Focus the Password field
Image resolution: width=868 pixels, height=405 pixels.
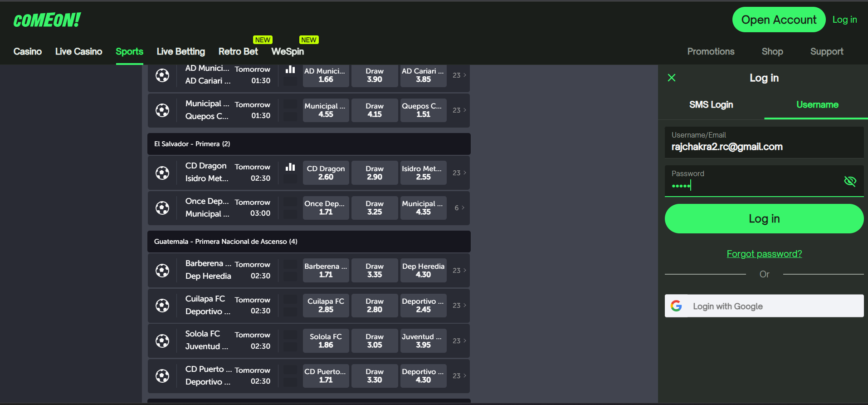coord(764,181)
